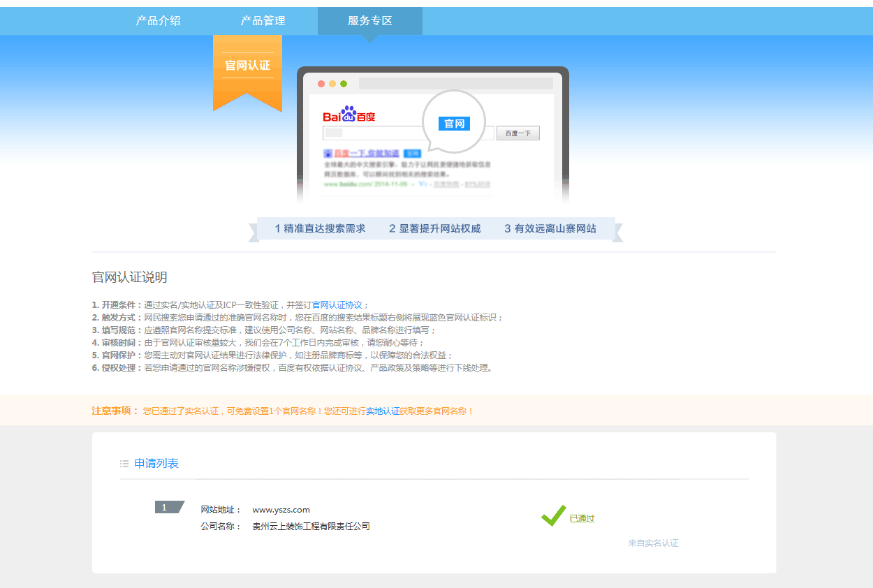
Task: Select the orange 官网认证 ribbon badge
Action: coord(247,66)
